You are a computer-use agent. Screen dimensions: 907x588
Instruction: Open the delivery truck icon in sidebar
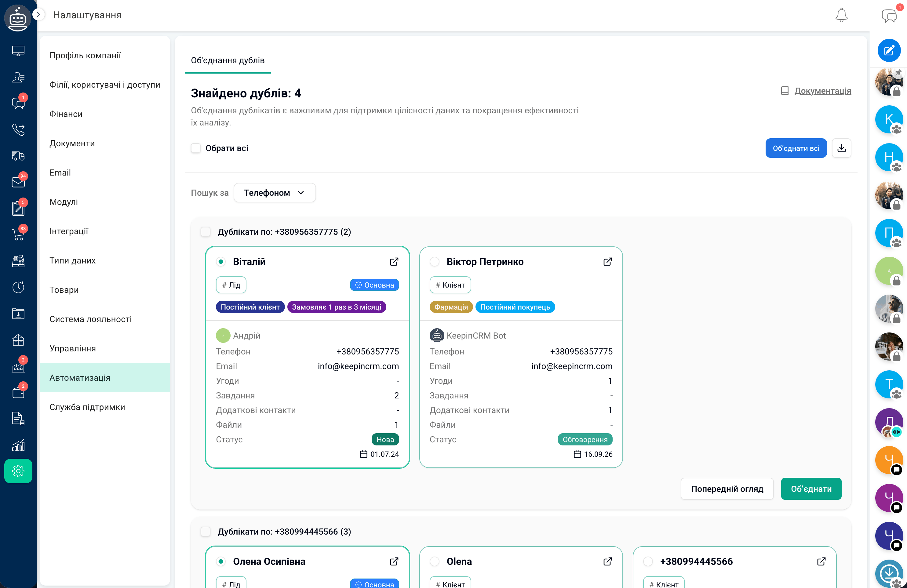pyautogui.click(x=18, y=156)
